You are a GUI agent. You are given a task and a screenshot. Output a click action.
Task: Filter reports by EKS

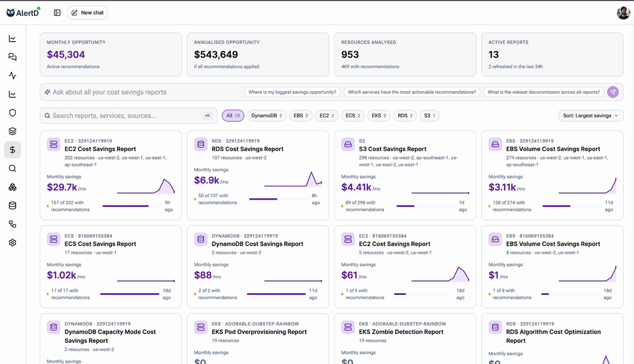click(x=379, y=116)
